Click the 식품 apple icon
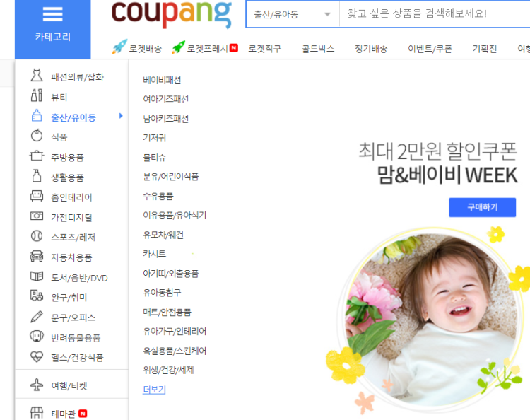Screen dimensions: 530x420 pyautogui.click(x=37, y=136)
